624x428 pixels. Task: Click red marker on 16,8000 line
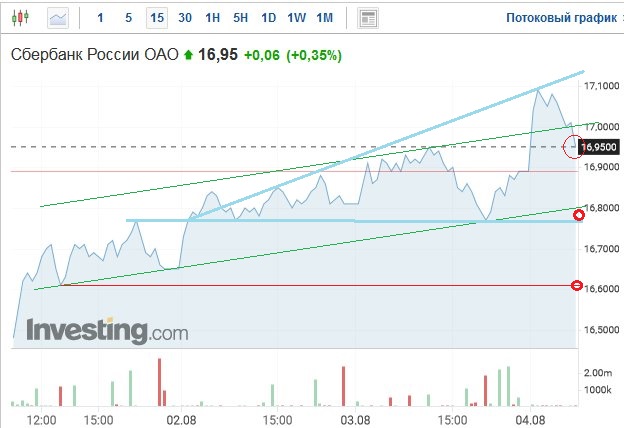578,215
